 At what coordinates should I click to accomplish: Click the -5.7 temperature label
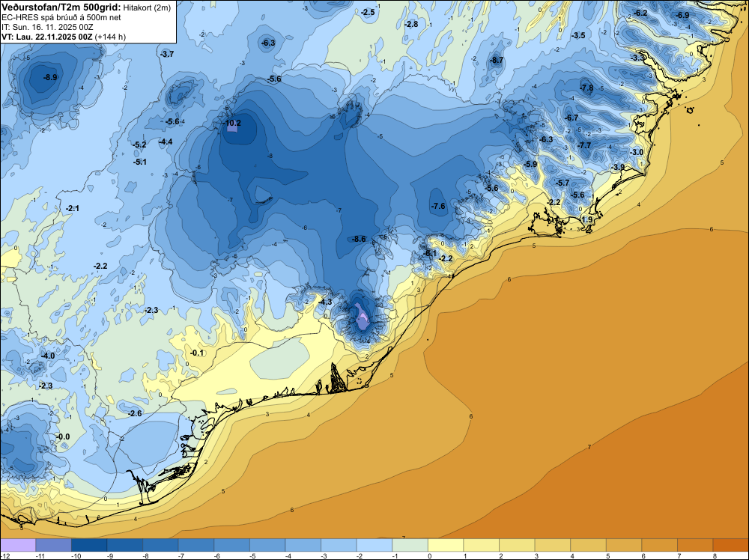(x=562, y=183)
